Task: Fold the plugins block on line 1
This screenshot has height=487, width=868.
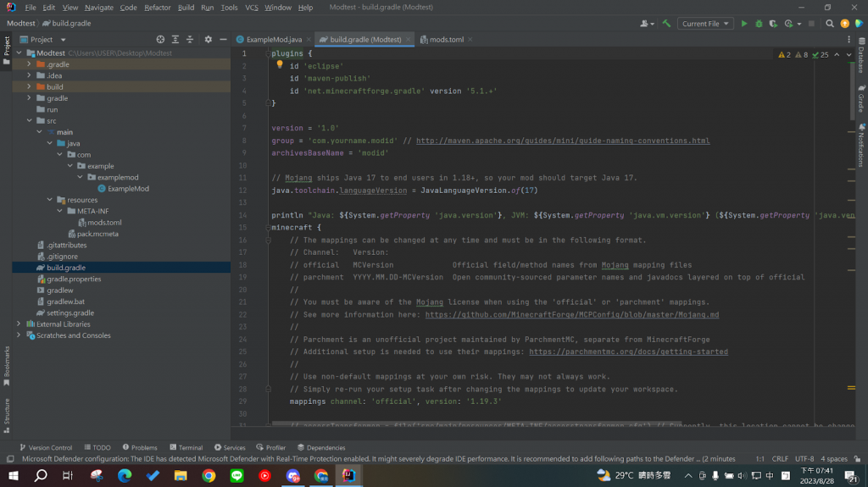Action: pyautogui.click(x=268, y=53)
